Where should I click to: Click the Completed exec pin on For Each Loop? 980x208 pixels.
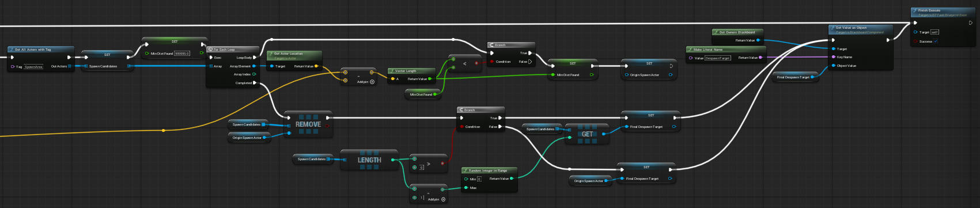(x=255, y=83)
